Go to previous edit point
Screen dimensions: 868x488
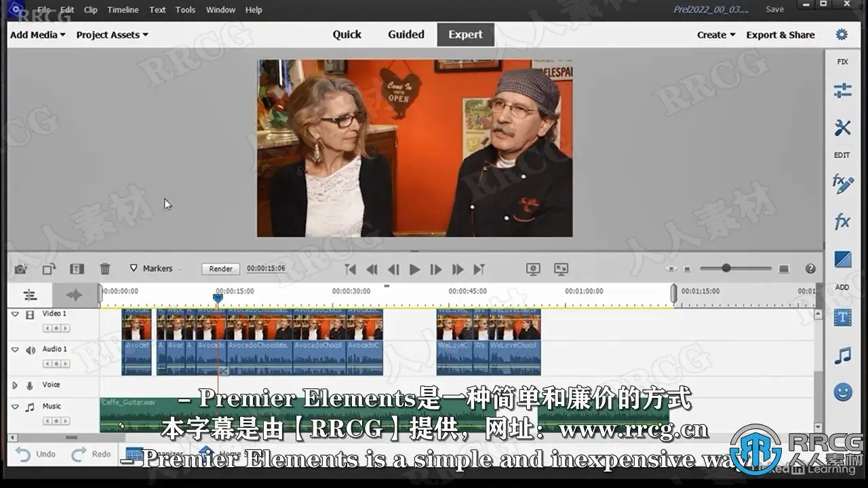351,269
